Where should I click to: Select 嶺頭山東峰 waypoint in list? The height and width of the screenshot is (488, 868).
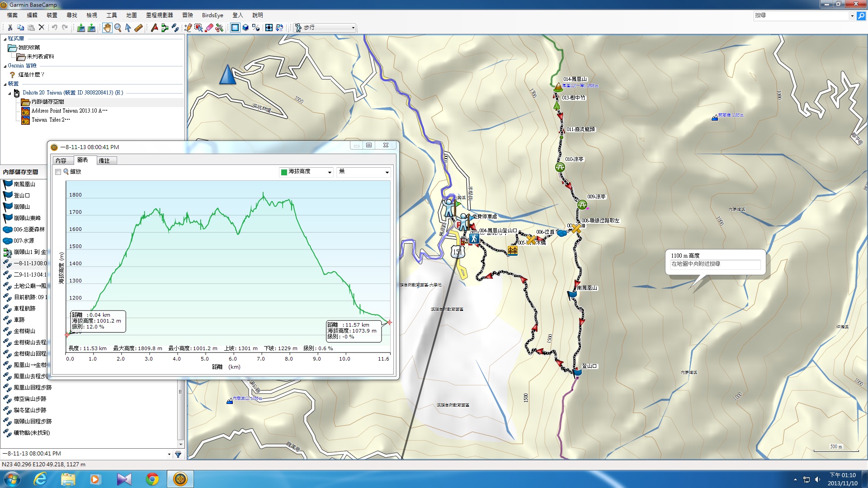27,218
